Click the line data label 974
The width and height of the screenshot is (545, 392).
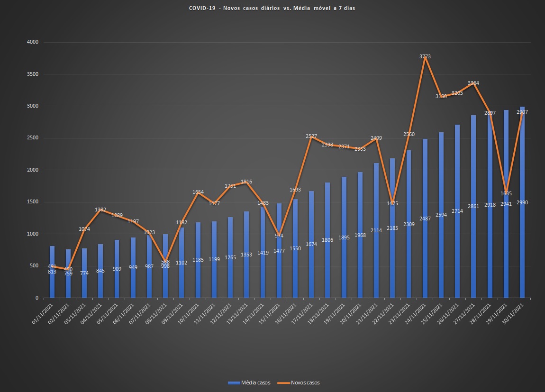click(x=279, y=236)
